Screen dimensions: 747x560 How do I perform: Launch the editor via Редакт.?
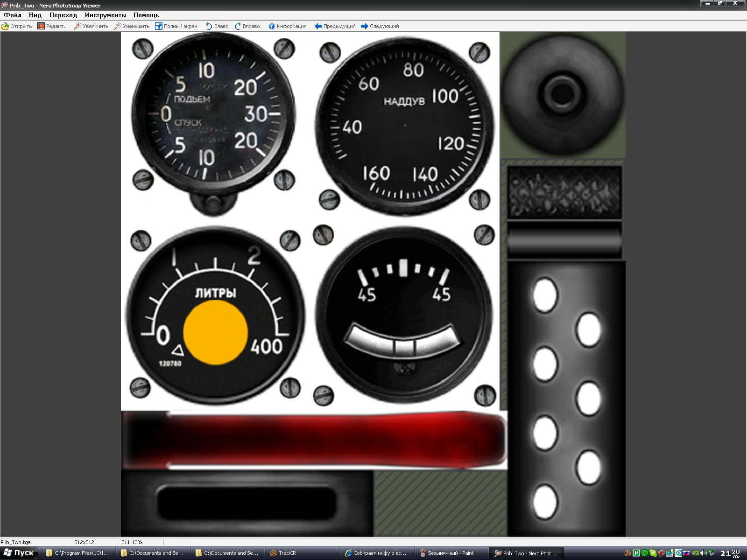click(51, 26)
